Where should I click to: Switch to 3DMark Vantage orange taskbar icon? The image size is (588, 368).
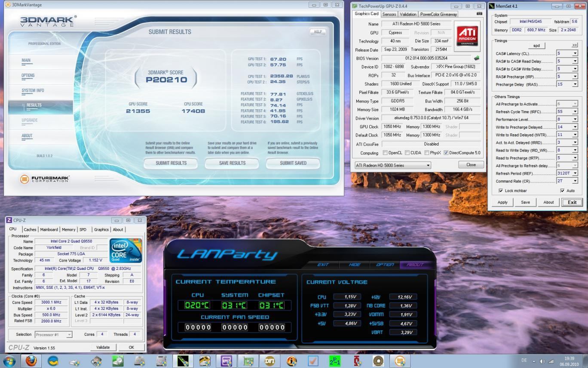tap(400, 361)
